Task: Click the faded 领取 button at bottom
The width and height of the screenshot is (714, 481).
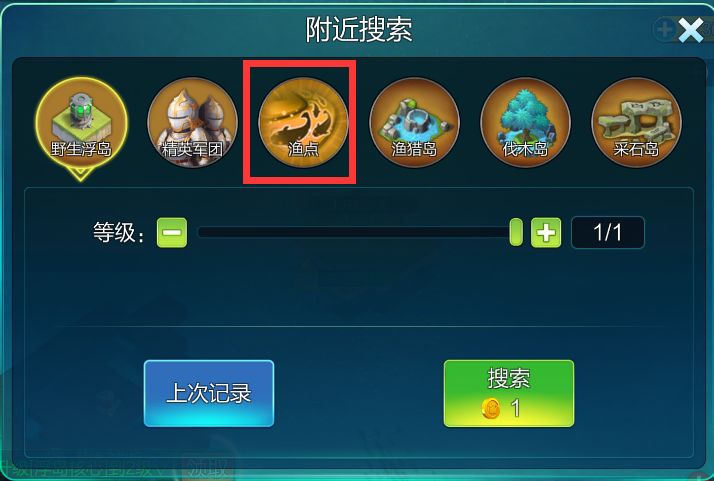Action: point(207,469)
